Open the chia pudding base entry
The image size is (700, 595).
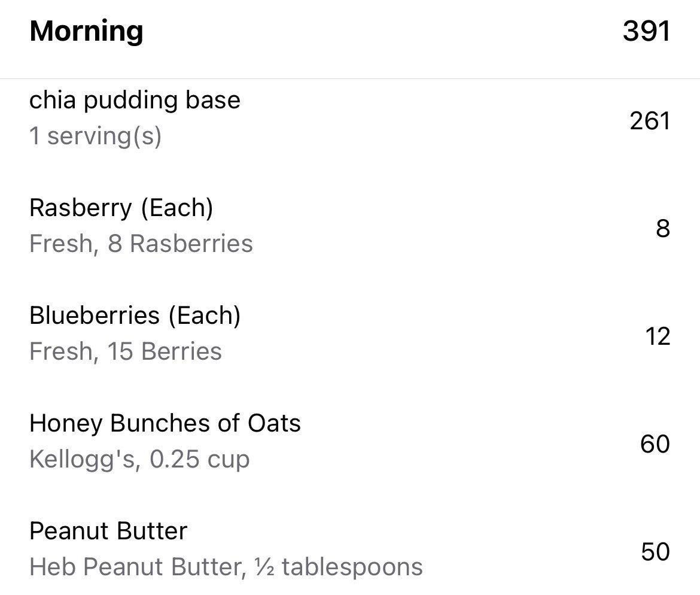pyautogui.click(x=135, y=100)
